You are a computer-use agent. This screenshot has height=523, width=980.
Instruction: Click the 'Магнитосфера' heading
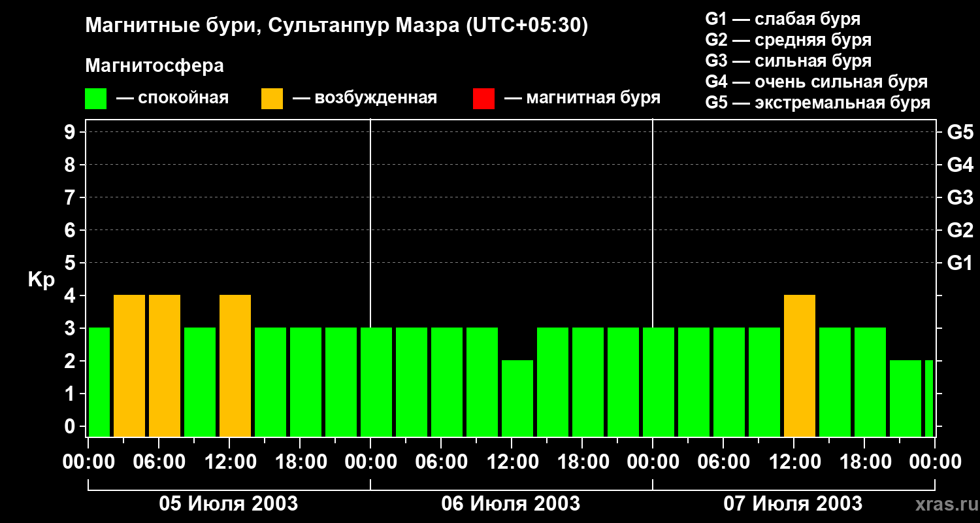pyautogui.click(x=154, y=66)
